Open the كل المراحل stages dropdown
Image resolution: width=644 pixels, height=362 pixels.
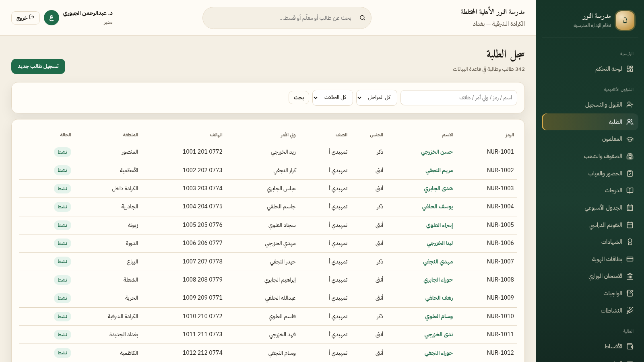(x=377, y=98)
